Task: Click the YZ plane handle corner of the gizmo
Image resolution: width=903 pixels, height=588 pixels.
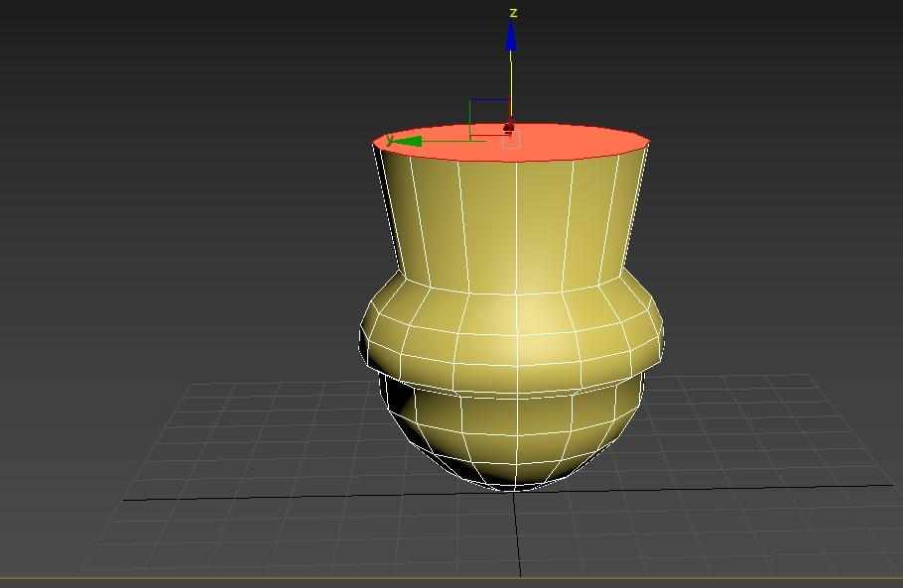Action: [471, 101]
